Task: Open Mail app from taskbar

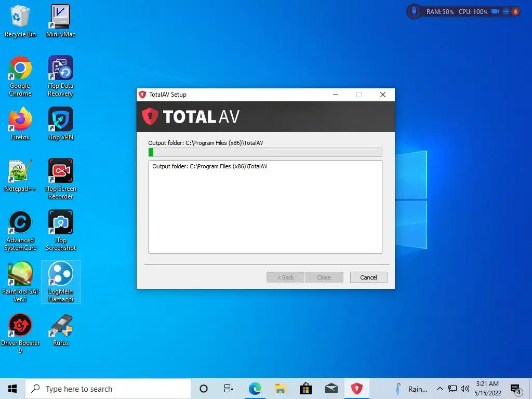Action: pyautogui.click(x=331, y=389)
